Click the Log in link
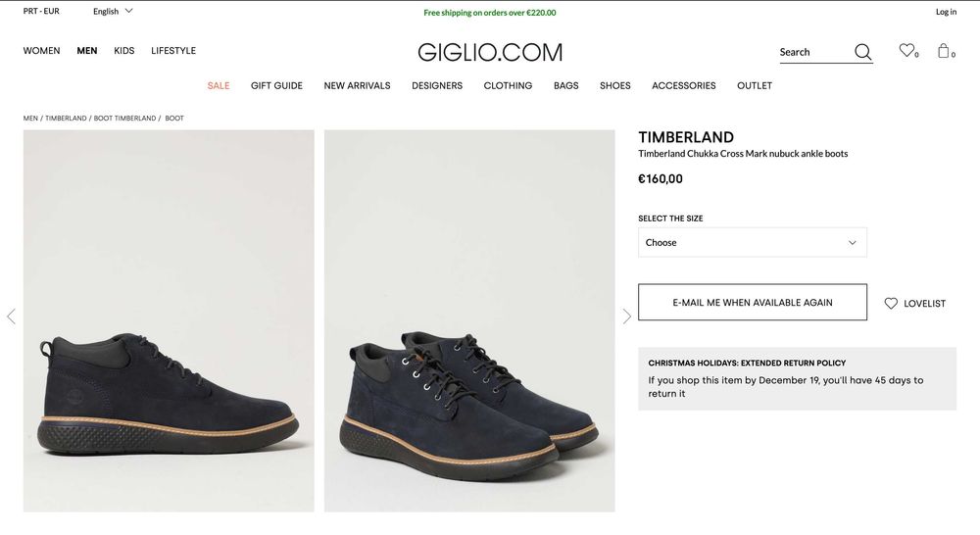The width and height of the screenshot is (980, 535). click(946, 12)
